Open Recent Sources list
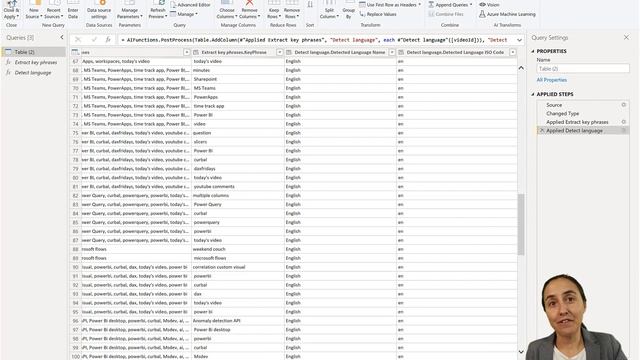640x360 pixels. pyautogui.click(x=53, y=10)
